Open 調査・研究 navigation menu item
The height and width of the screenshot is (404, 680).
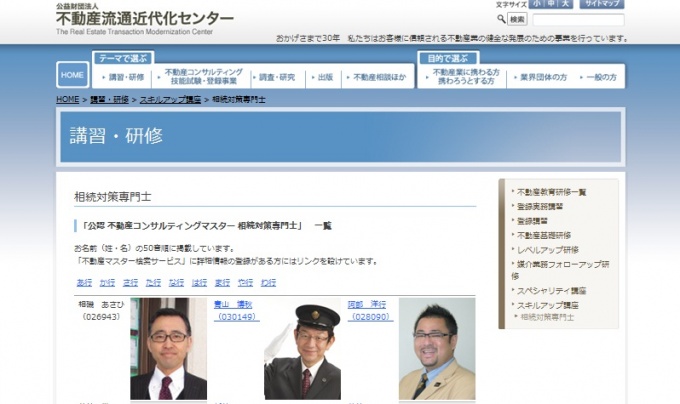click(x=277, y=77)
